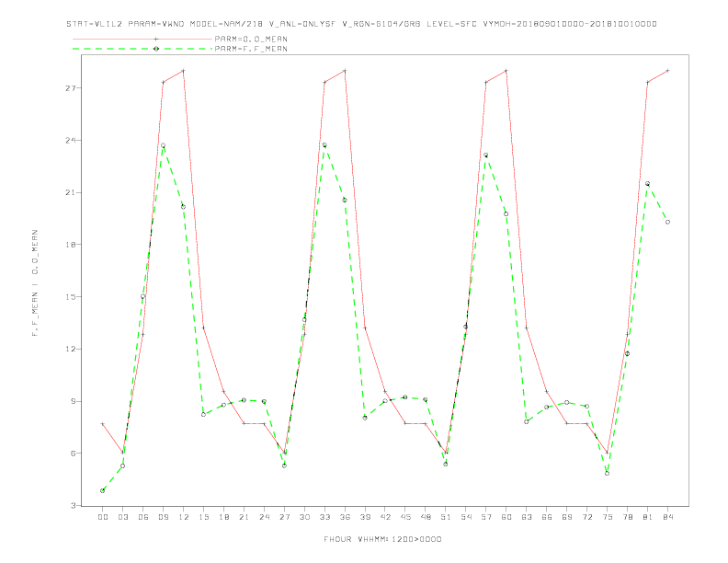
Task: Click red plus data point at FHOUR 00
Action: tap(103, 424)
